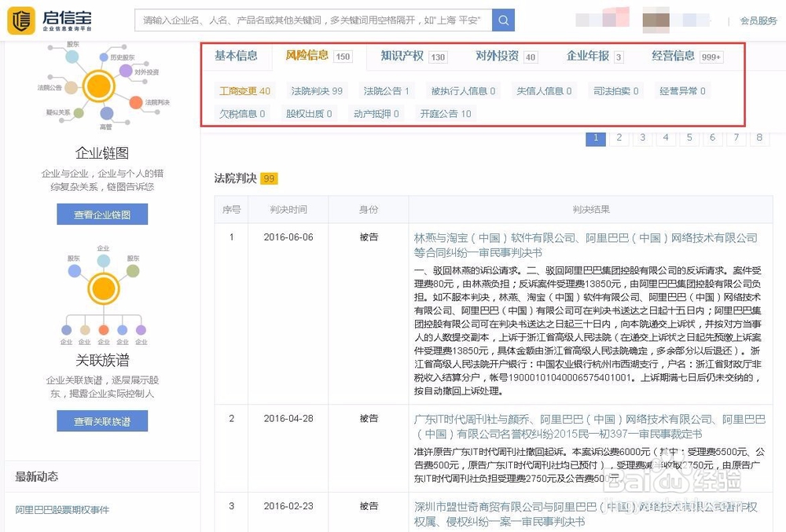Click date cell 2016-06-06

point(288,237)
